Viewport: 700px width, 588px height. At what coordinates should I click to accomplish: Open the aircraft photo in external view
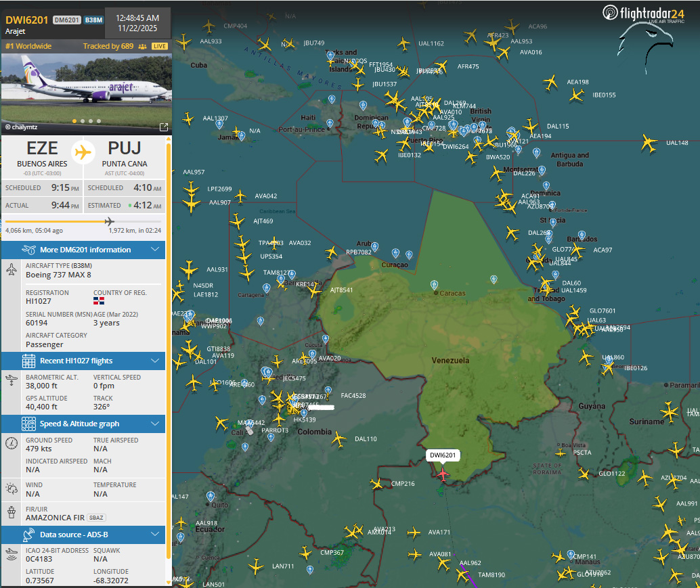point(164,127)
